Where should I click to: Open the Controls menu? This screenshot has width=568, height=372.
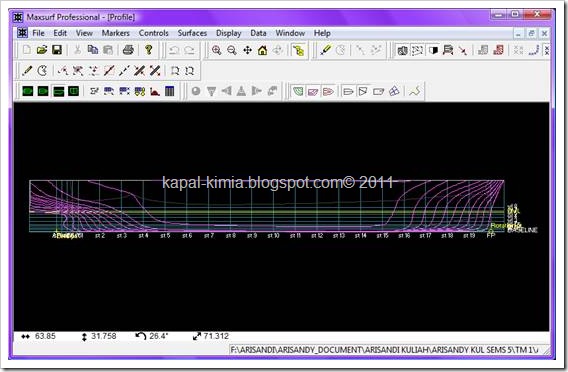tap(154, 33)
